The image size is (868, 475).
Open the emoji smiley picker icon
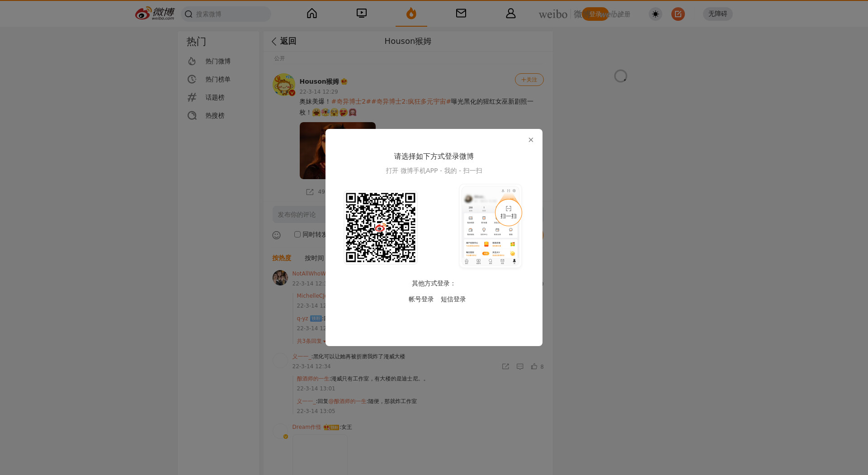(x=277, y=235)
